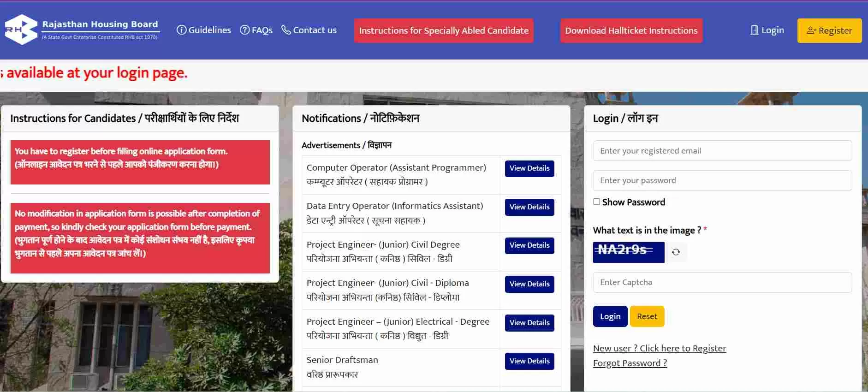The height and width of the screenshot is (392, 868).
Task: Click the Show Password label text
Action: pyautogui.click(x=634, y=202)
